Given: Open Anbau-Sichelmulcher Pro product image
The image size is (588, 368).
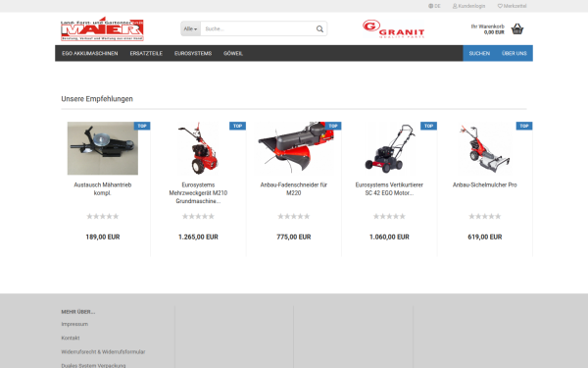Looking at the screenshot, I should [484, 148].
